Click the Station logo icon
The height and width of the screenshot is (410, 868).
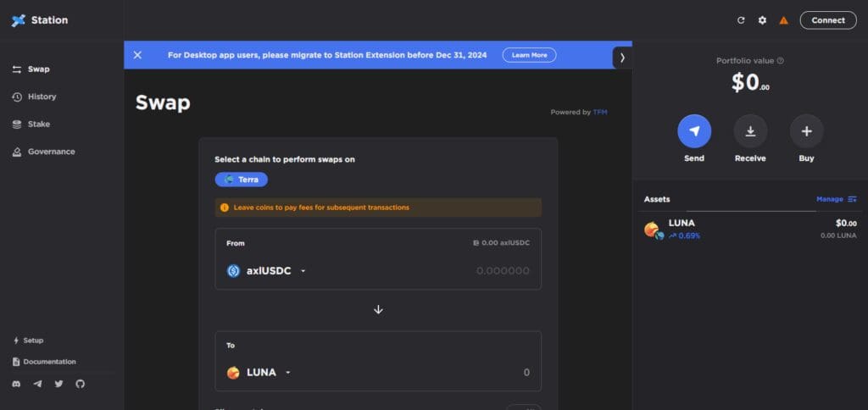(19, 20)
